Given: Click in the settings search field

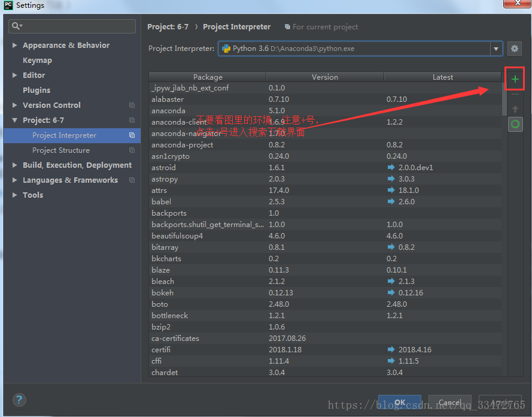Looking at the screenshot, I should (72, 26).
